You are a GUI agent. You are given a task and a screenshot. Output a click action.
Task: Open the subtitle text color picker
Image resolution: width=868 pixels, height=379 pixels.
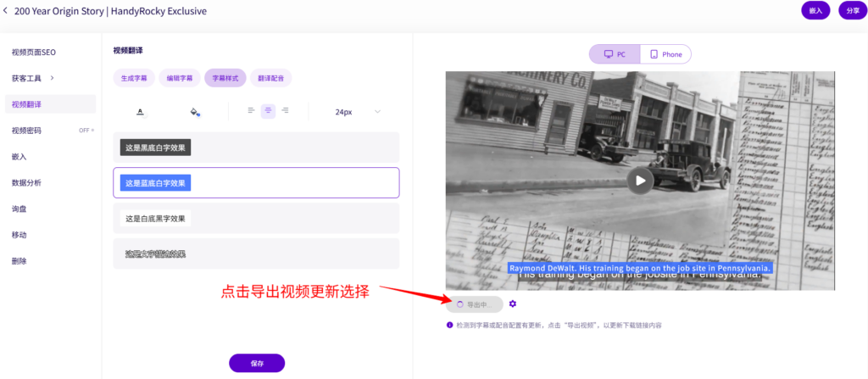141,111
